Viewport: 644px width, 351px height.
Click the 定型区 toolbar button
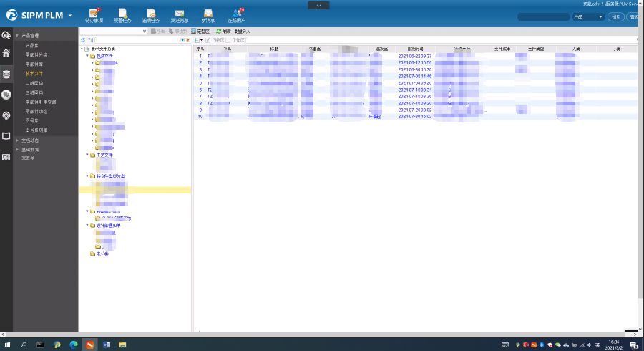point(200,32)
